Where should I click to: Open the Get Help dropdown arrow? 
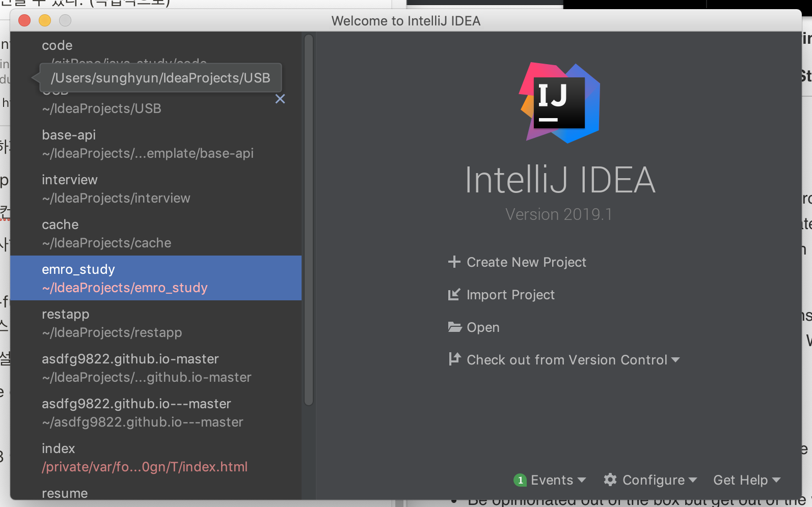coord(776,480)
